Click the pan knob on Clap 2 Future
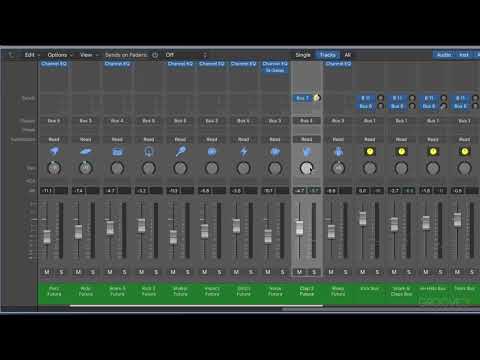This screenshot has width=480, height=360. pyautogui.click(x=306, y=168)
